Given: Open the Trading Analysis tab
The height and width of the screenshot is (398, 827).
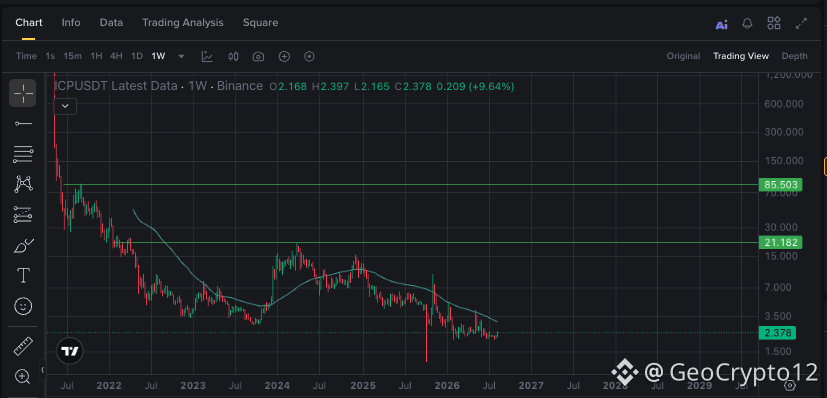Looking at the screenshot, I should coord(183,23).
